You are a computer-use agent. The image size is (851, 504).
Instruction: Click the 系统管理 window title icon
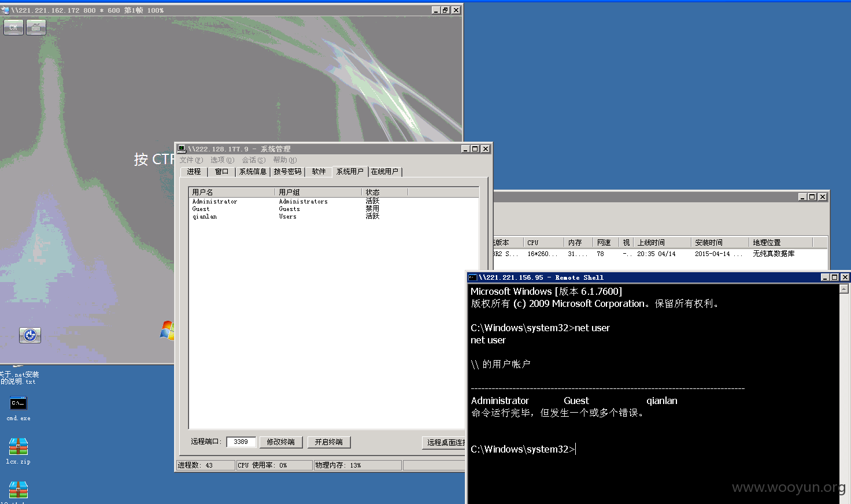(x=182, y=149)
